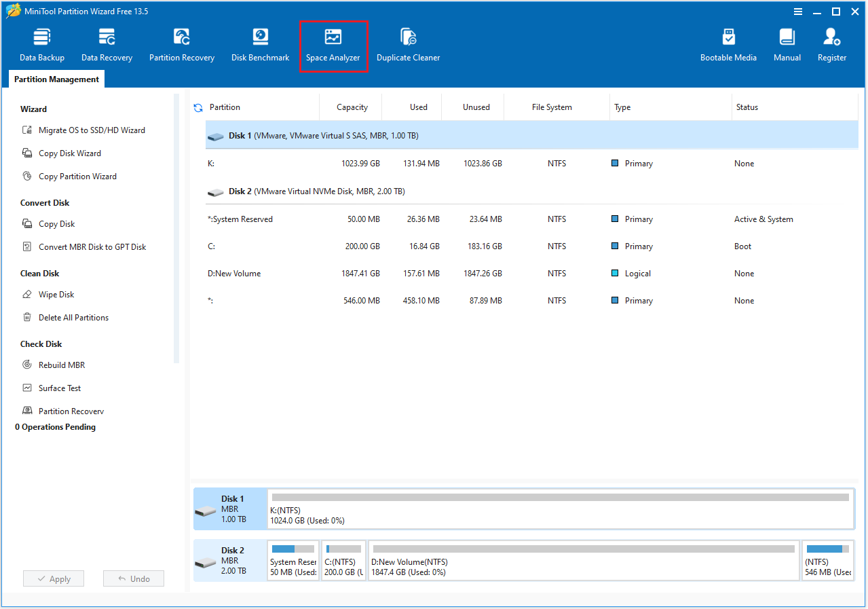
Task: Switch to the Partition Management tab
Action: (x=56, y=79)
